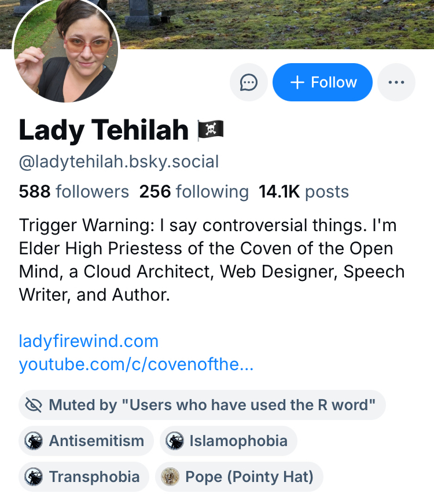Viewport: 434px width, 504px height.
Task: Select the Transphobia label text
Action: click(94, 477)
